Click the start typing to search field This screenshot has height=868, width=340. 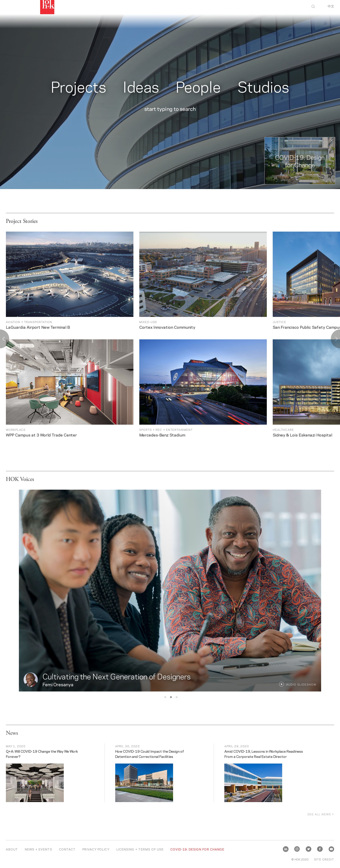click(x=170, y=109)
